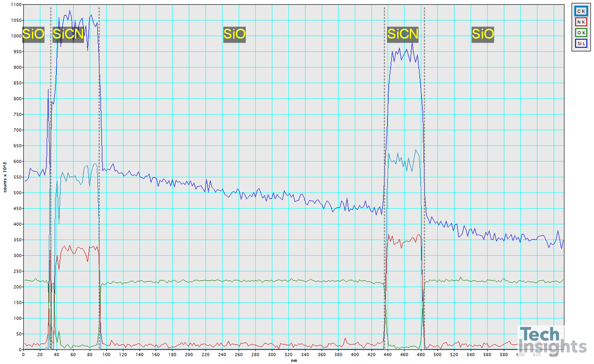Click the rightmost SiO layer label

coord(483,34)
